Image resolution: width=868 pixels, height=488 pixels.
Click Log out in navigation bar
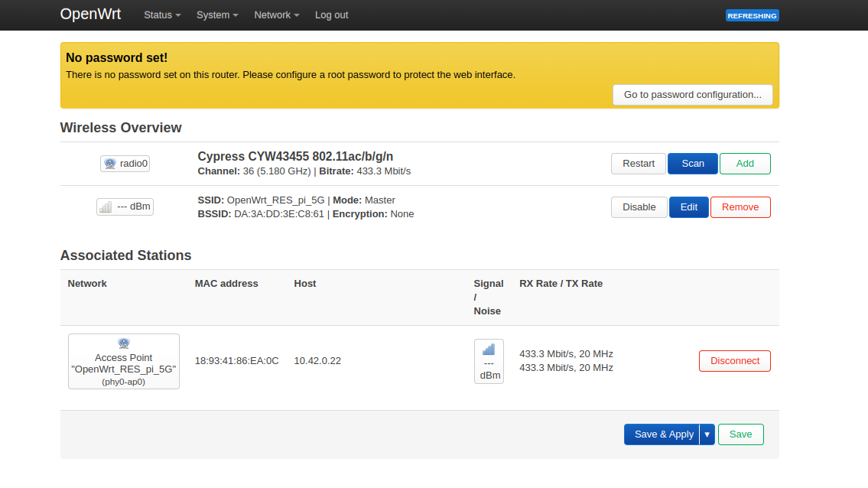click(x=331, y=15)
